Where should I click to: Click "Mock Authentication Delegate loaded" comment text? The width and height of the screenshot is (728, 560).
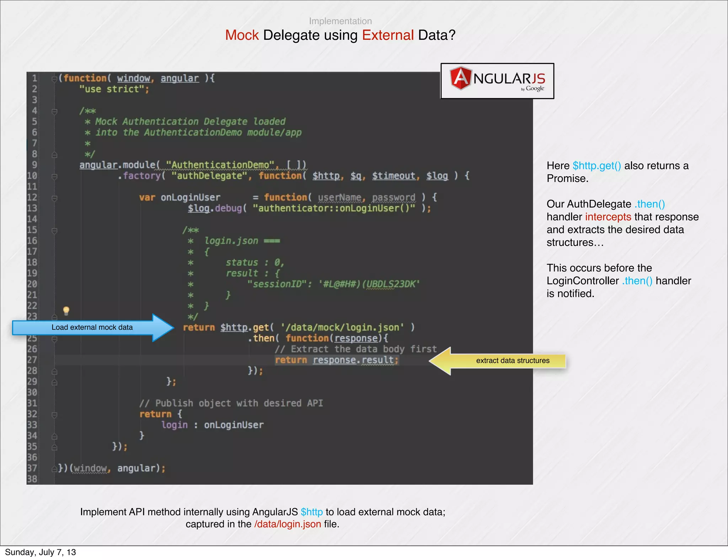tap(190, 122)
